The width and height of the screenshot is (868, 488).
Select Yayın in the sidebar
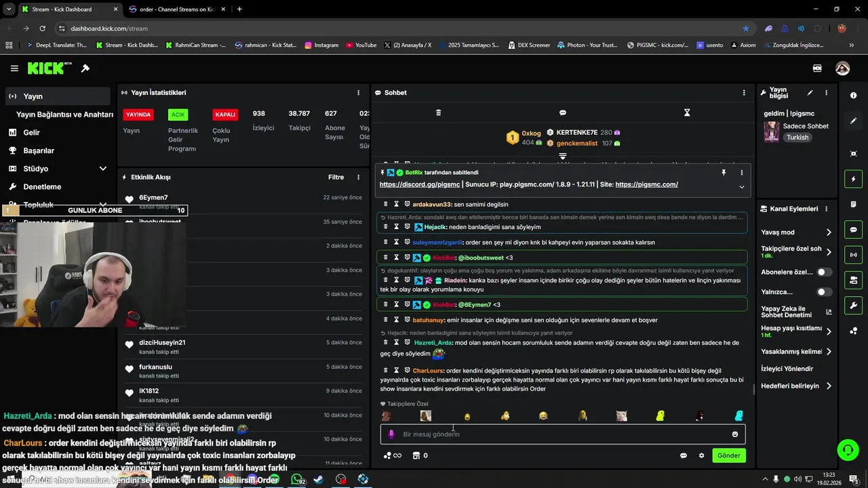58,96
